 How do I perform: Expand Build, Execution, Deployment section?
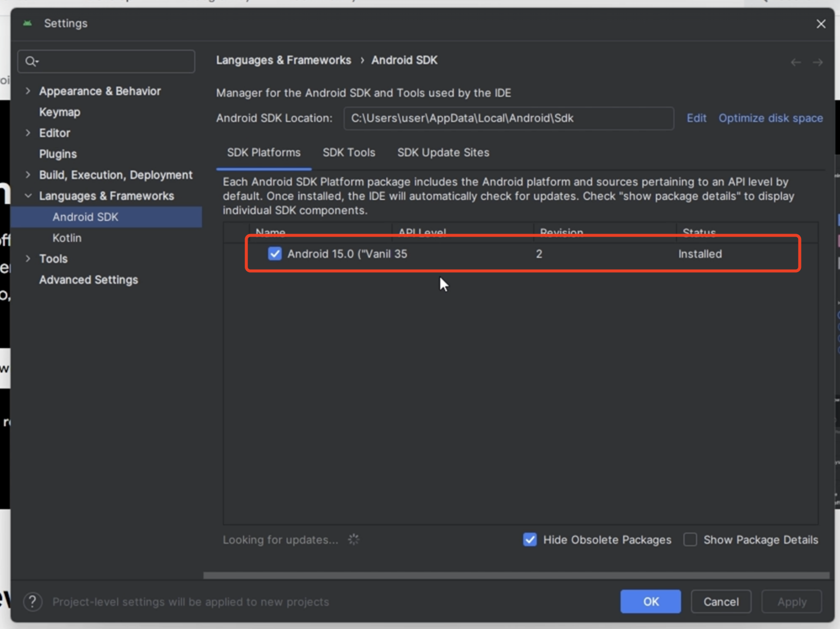[28, 175]
